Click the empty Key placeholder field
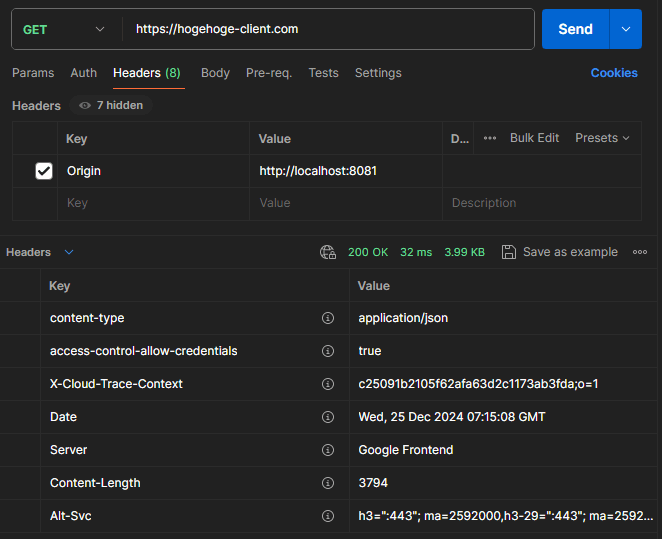Screen dimensions: 662x539 153,203
